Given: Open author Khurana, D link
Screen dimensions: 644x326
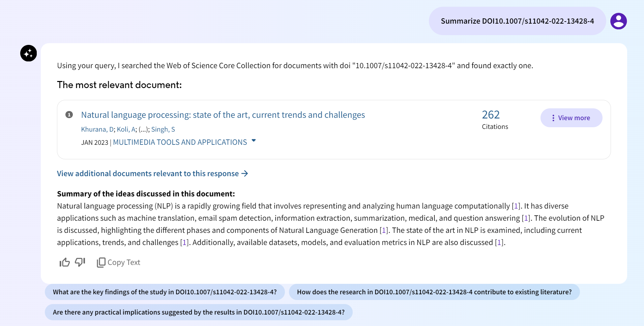Looking at the screenshot, I should point(97,129).
